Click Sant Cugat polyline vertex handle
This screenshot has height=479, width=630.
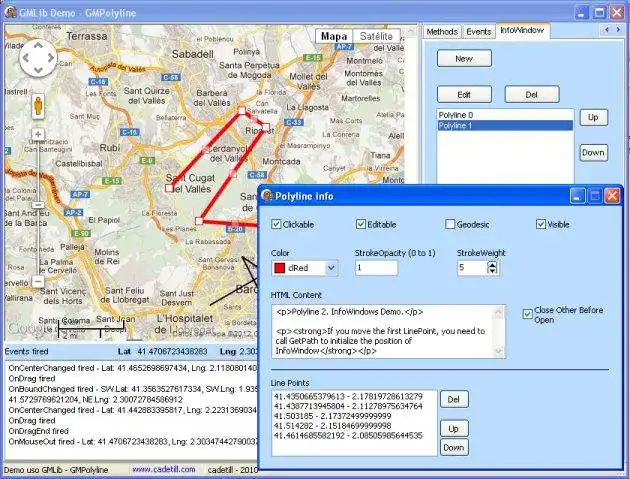169,188
